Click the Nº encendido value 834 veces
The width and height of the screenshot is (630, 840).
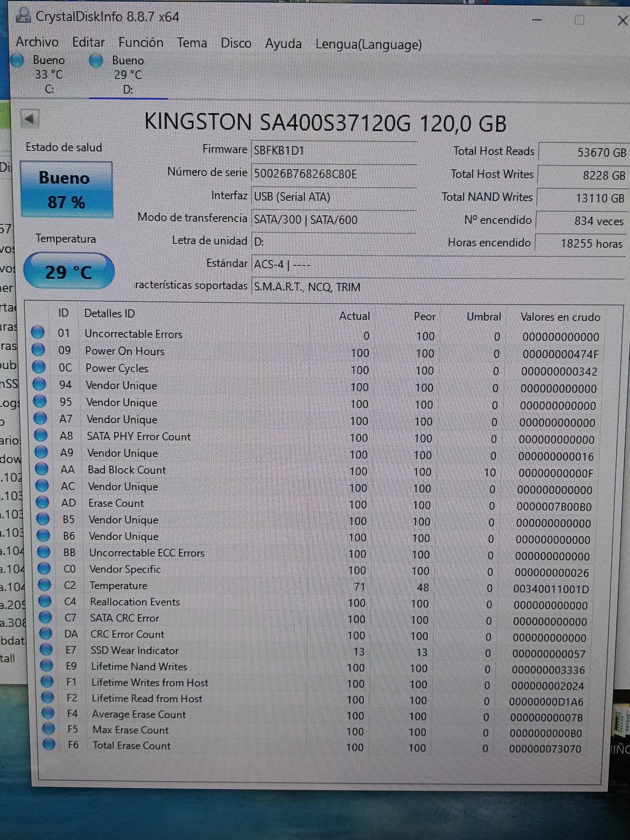tap(581, 221)
